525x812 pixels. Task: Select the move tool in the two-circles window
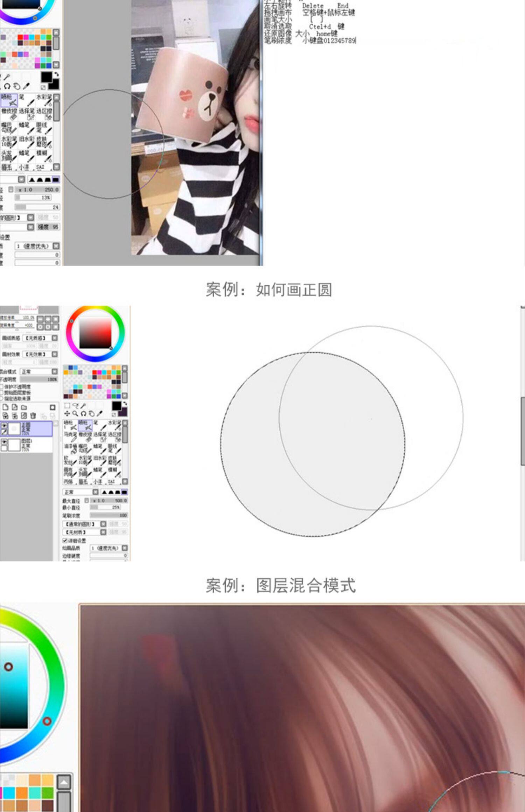point(67,414)
